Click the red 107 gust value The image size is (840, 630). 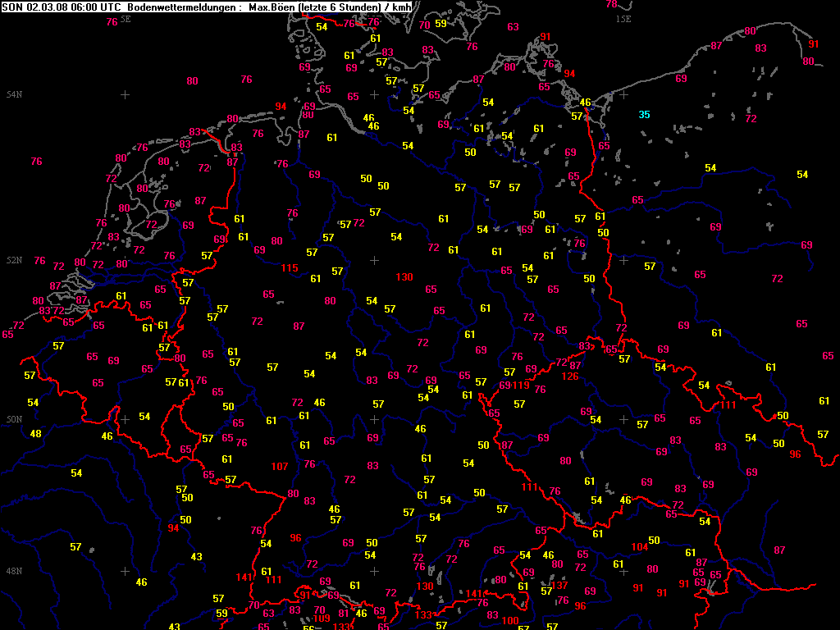279,467
